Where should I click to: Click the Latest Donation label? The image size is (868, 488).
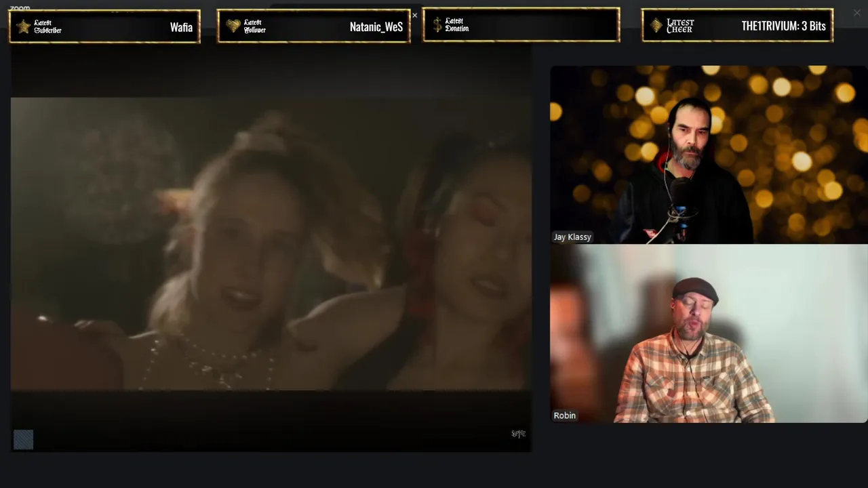coord(456,25)
